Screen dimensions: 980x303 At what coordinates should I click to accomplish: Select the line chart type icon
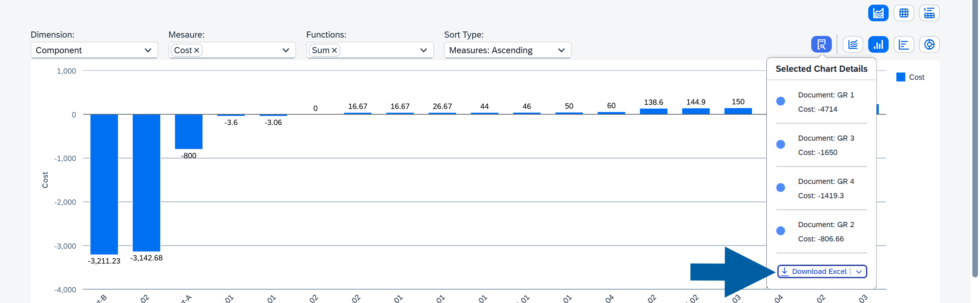click(852, 44)
